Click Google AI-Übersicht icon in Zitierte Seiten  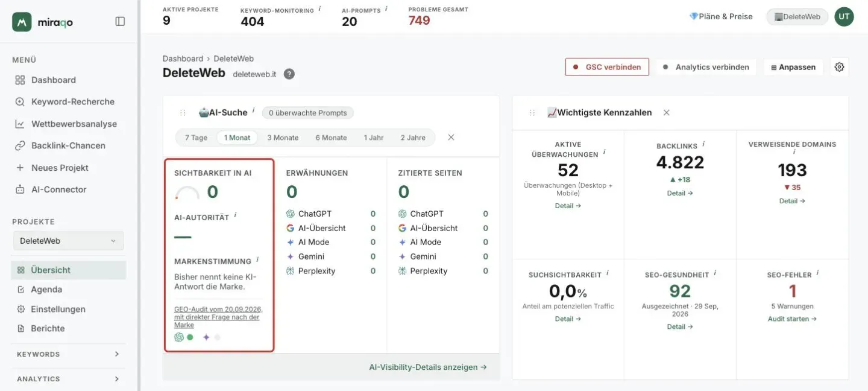[x=403, y=228]
